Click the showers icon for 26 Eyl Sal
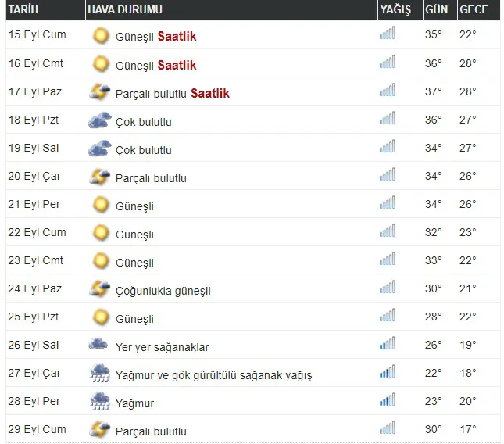 [x=98, y=344]
